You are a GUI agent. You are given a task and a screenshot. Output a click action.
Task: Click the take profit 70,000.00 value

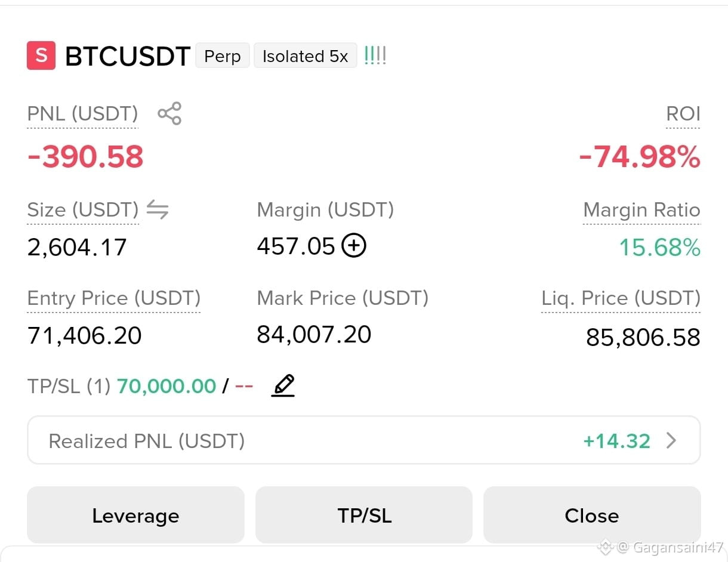166,387
